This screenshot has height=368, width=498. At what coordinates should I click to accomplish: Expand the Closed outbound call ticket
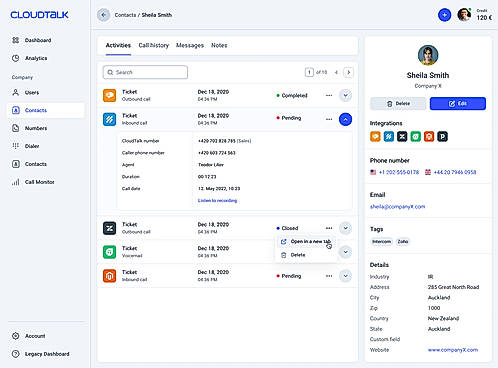(345, 228)
